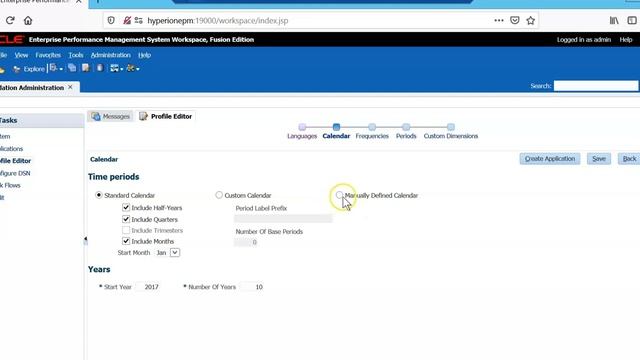Click the Profile Editor tab icon
This screenshot has height=360, width=640.
click(143, 116)
